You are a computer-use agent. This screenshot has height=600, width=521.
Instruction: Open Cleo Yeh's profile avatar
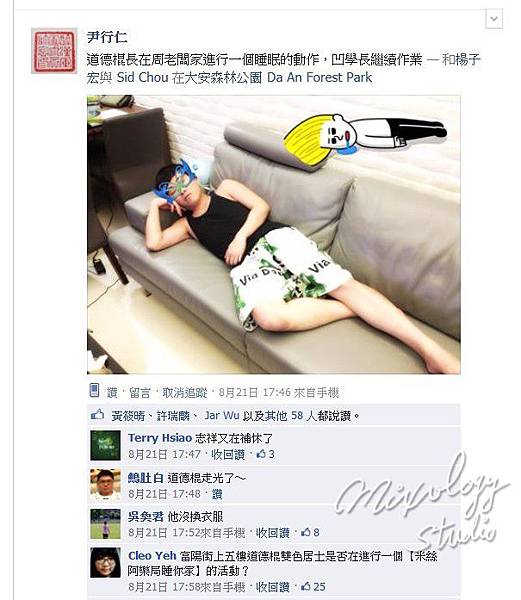[x=105, y=562]
